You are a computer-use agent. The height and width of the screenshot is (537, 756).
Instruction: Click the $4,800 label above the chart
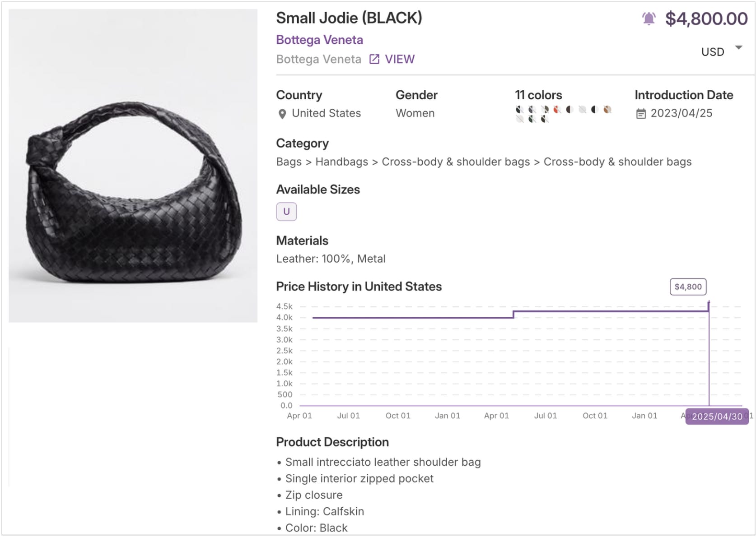point(688,287)
